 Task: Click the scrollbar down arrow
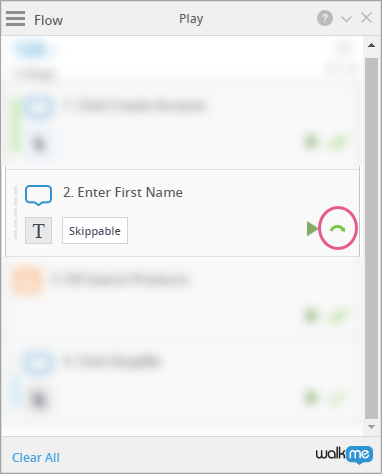pos(371,427)
